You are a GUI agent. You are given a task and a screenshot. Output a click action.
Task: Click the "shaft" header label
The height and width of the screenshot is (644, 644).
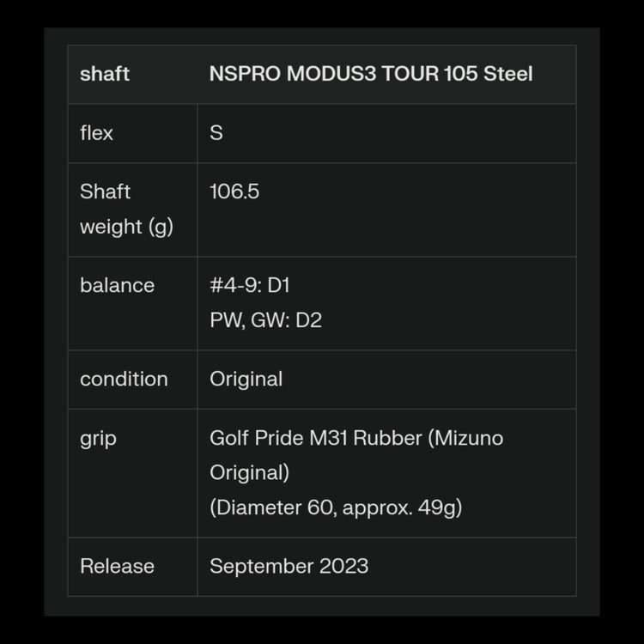coord(105,74)
